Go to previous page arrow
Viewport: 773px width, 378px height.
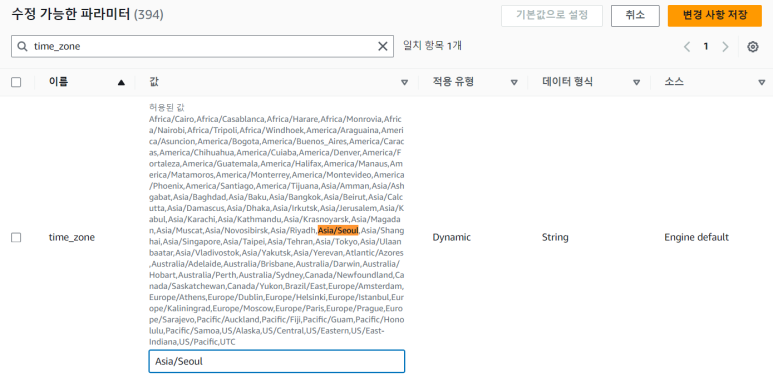click(x=687, y=47)
